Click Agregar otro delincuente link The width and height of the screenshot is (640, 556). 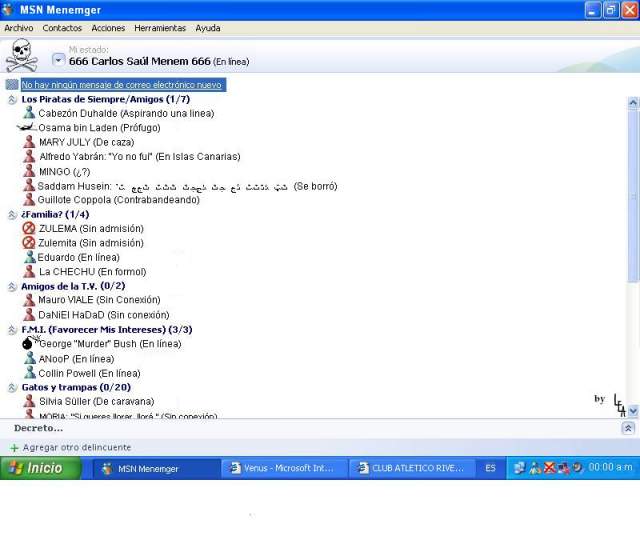77,447
